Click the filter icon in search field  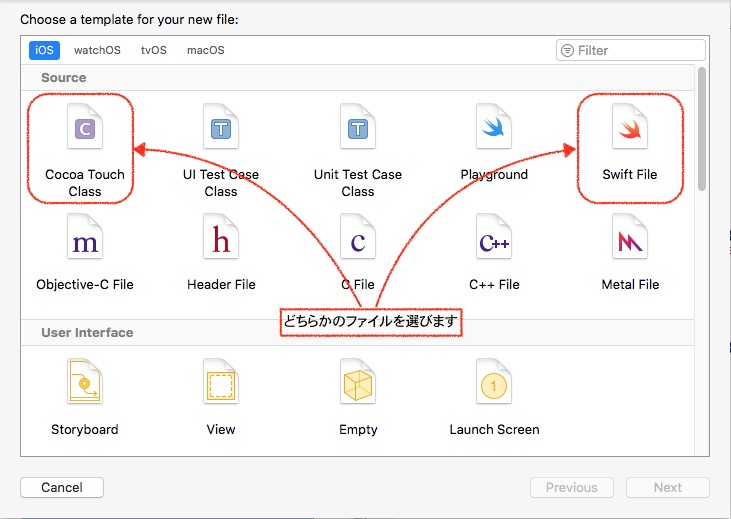click(x=567, y=50)
